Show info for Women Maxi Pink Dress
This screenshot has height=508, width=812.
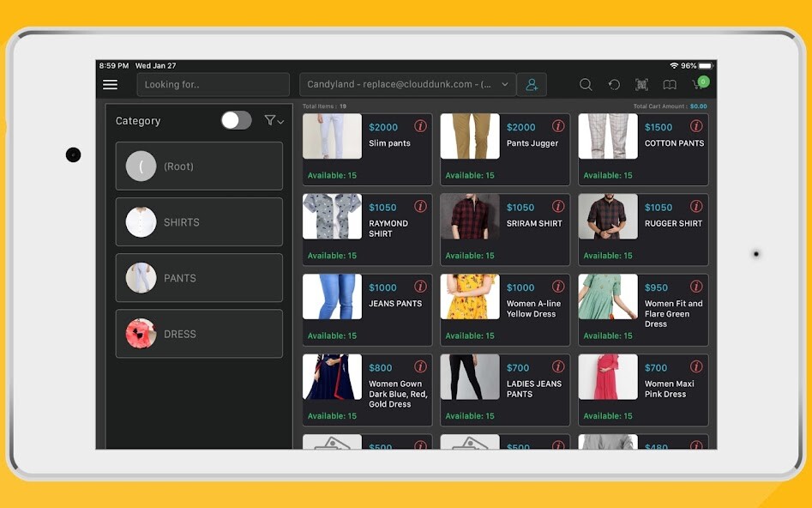[x=696, y=366]
